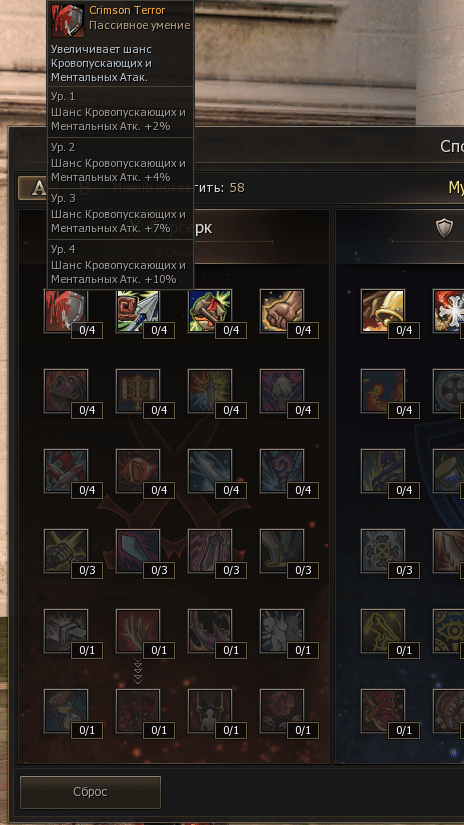Select the spearhead with red scroll skill

pos(138,311)
